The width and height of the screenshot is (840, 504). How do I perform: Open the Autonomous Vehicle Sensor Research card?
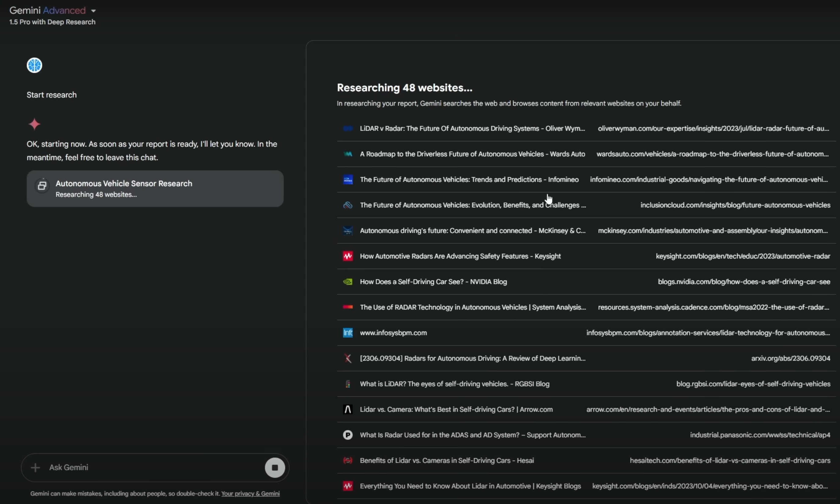click(x=155, y=188)
